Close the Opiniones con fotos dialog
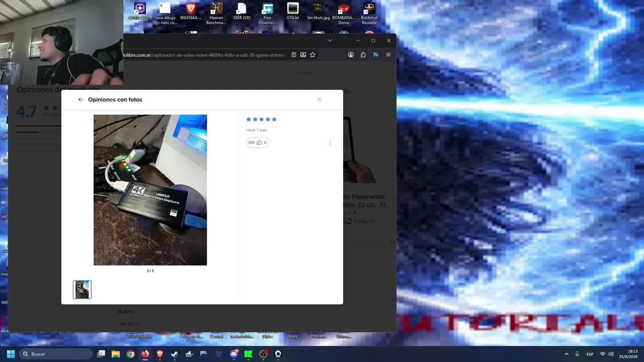This screenshot has height=362, width=644. point(319,100)
